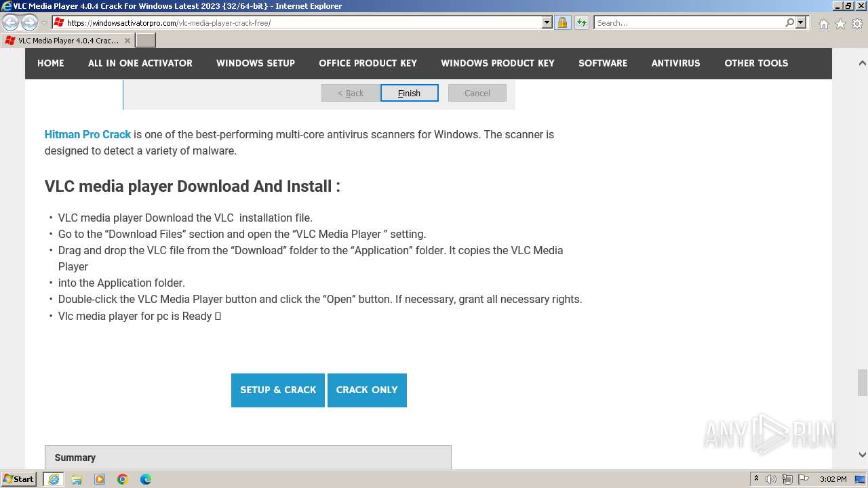The image size is (868, 488).
Task: Open OFFICE PRODUCT KEY menu item
Action: [368, 63]
